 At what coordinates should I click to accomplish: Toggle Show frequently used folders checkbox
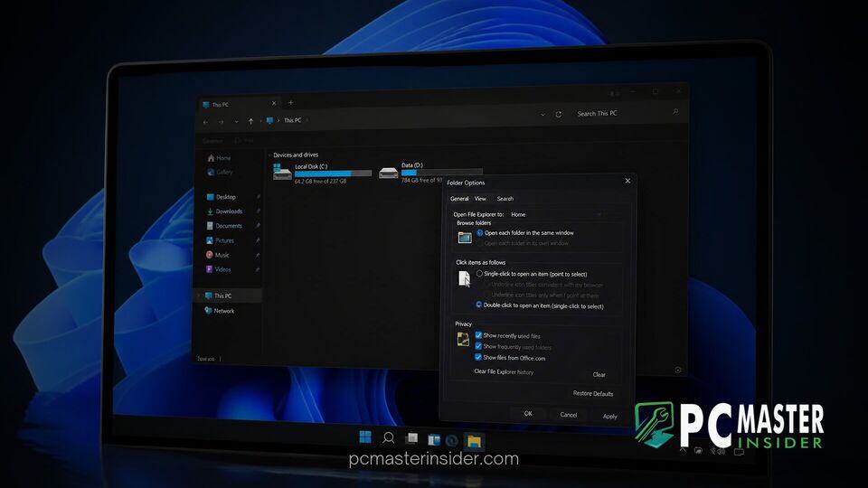pos(478,346)
